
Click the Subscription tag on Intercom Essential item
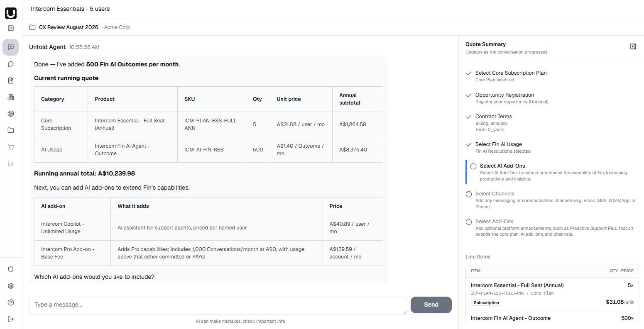(486, 303)
